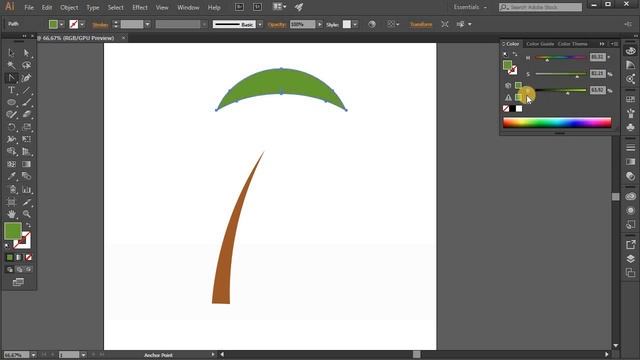This screenshot has height=360, width=640.
Task: Open the Object menu
Action: tap(69, 7)
